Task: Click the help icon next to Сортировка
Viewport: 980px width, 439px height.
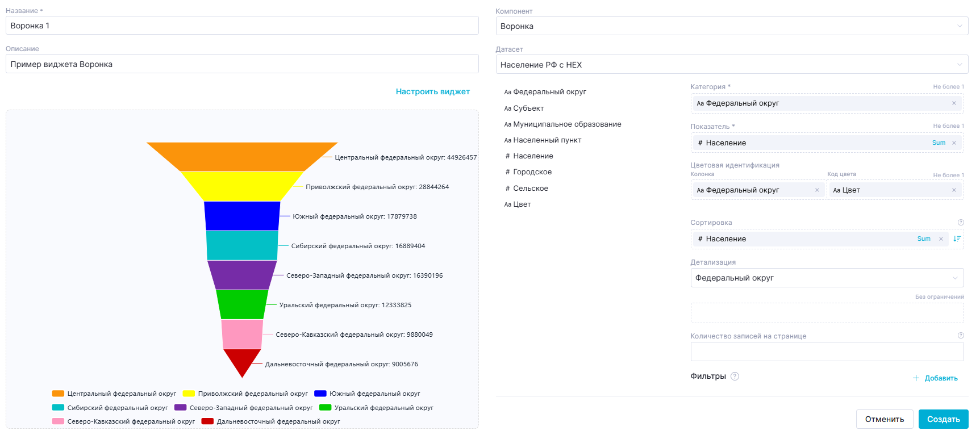Action: tap(961, 223)
